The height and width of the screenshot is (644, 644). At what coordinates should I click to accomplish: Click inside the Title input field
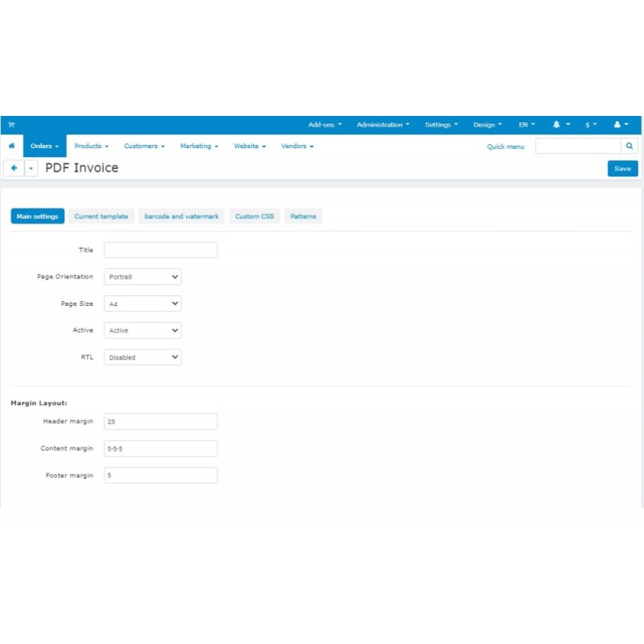click(x=160, y=250)
